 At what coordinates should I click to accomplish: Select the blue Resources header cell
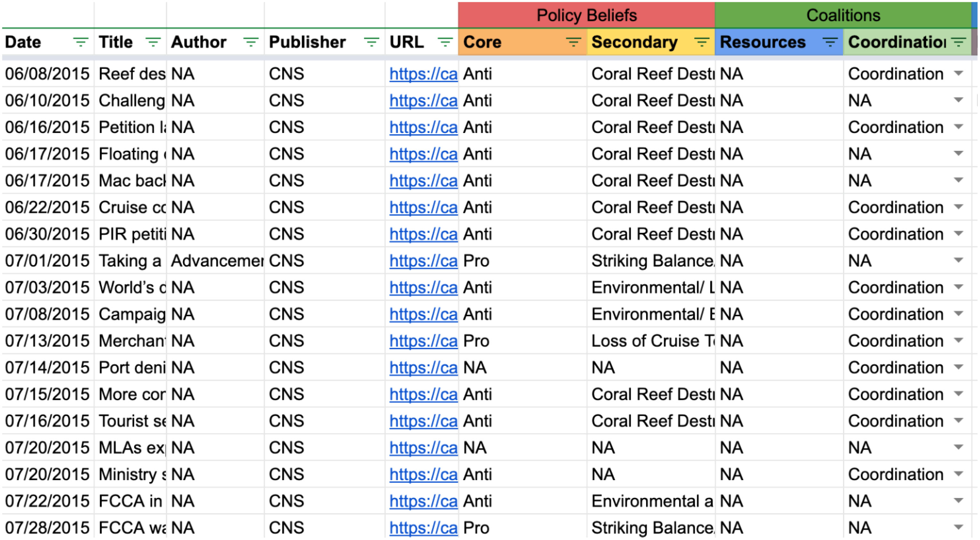(779, 42)
